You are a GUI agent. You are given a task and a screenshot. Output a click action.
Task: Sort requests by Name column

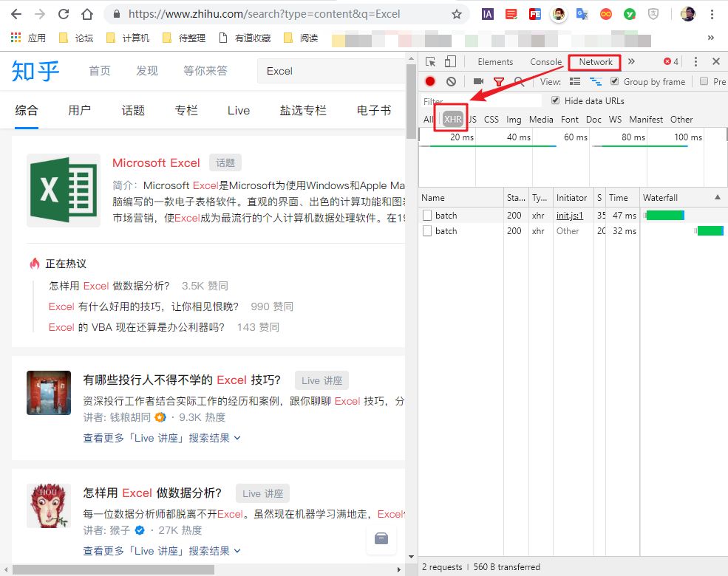click(x=460, y=198)
